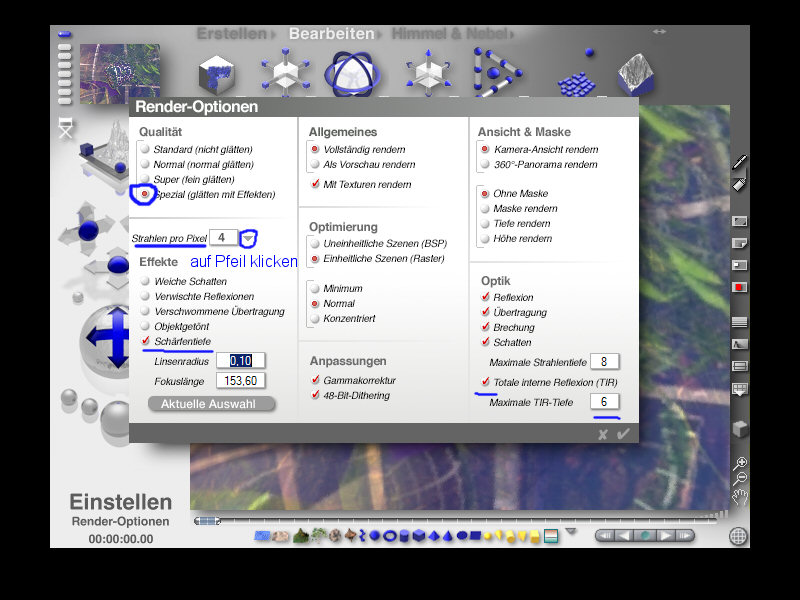Click the Maximale TIR-Tiefe field

click(x=604, y=402)
